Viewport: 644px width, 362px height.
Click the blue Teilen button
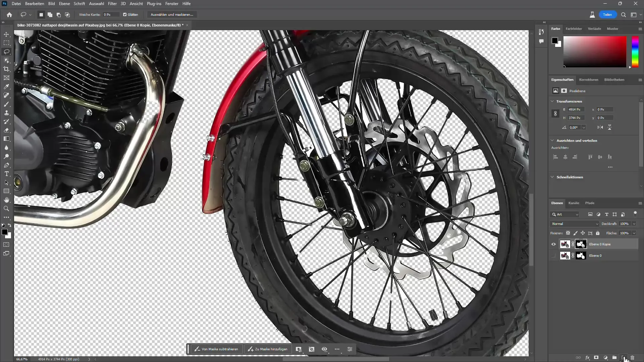pos(607,15)
